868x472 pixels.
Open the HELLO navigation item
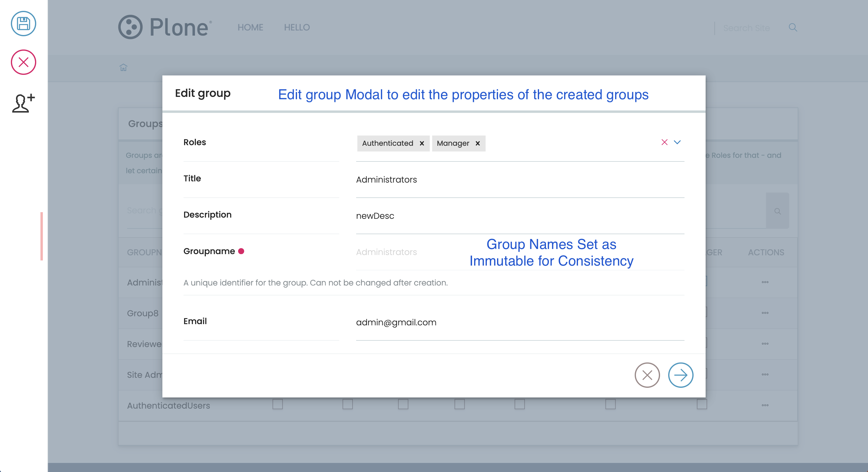(x=297, y=27)
